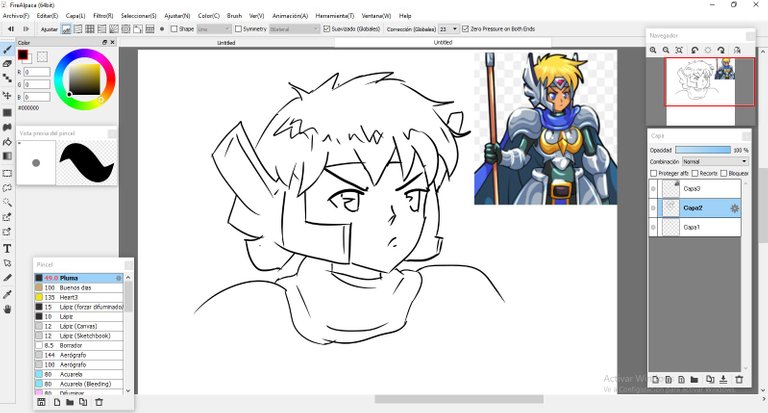Enable the Symmetry checkbox
Image resolution: width=768 pixels, height=413 pixels.
coord(238,29)
